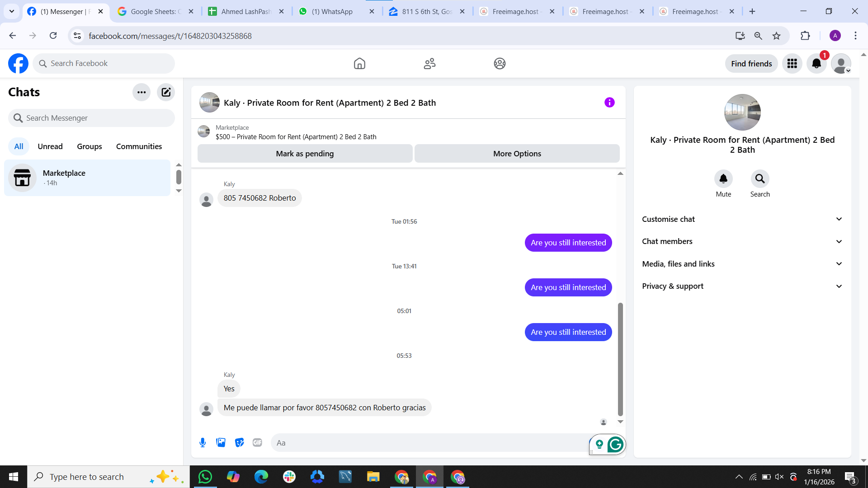This screenshot has width=868, height=488.
Task: Expand Media, files and links
Action: (742, 264)
